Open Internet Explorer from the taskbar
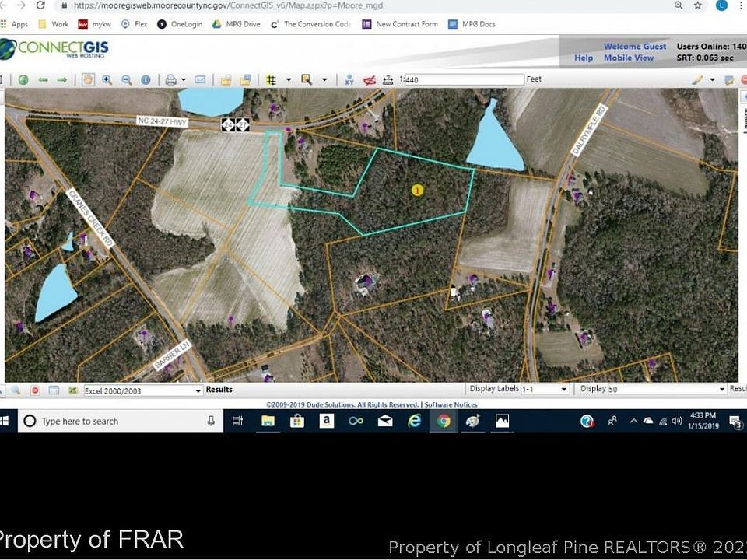This screenshot has height=560, width=747. (x=415, y=421)
